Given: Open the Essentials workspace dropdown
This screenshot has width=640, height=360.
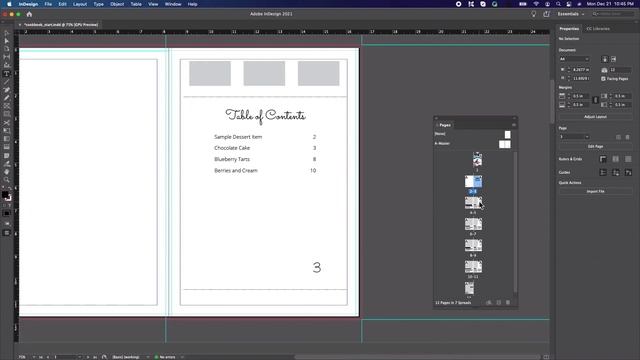Looking at the screenshot, I should coord(571,14).
